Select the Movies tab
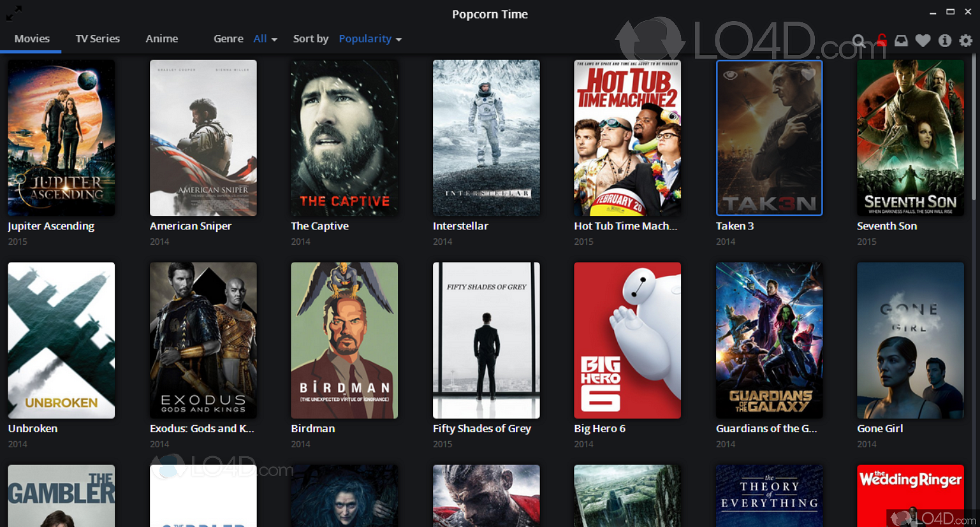Screen dimensions: 980x527 point(32,39)
